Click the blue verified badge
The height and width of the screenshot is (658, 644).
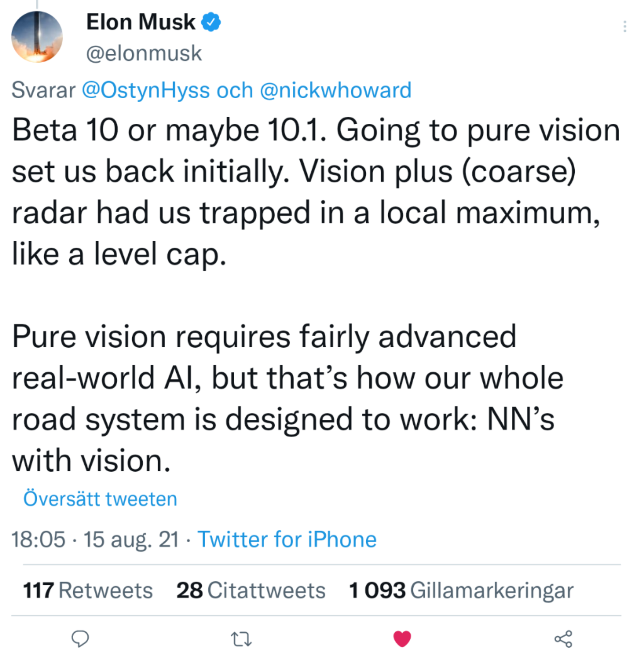pyautogui.click(x=211, y=22)
